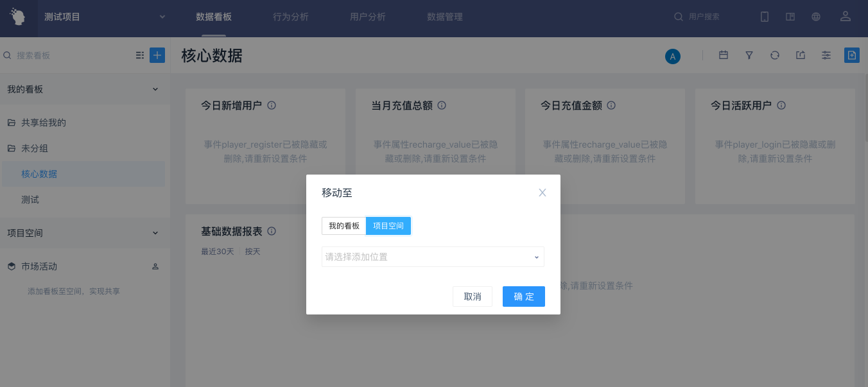This screenshot has height=387, width=868.
Task: Click the calendar date icon in dashboard toolbar
Action: click(x=724, y=55)
